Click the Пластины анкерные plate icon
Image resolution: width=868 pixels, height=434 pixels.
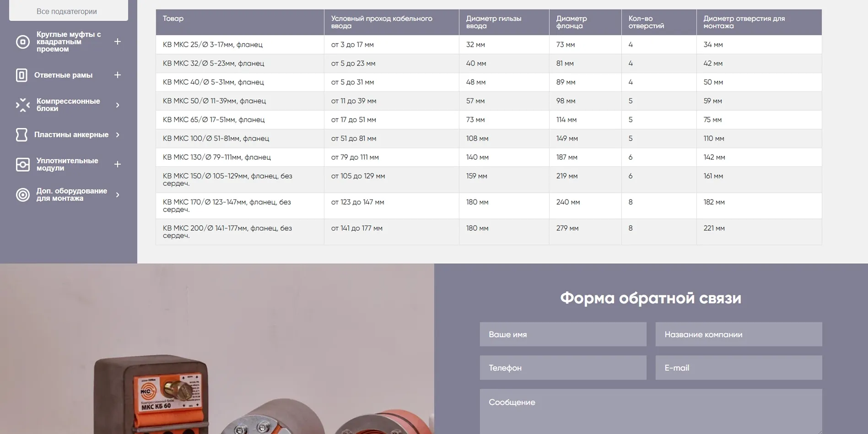[22, 135]
